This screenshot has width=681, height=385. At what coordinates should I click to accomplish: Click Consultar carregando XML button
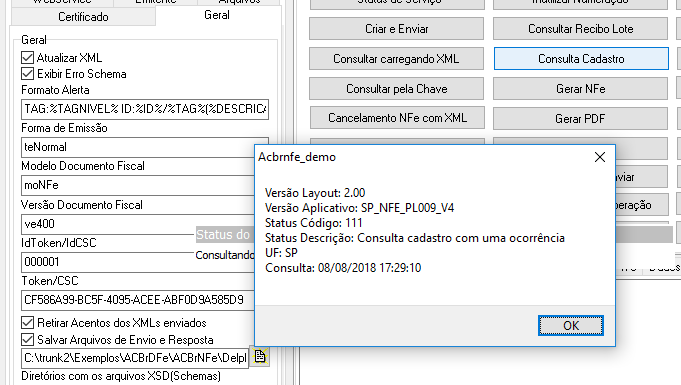click(x=397, y=59)
